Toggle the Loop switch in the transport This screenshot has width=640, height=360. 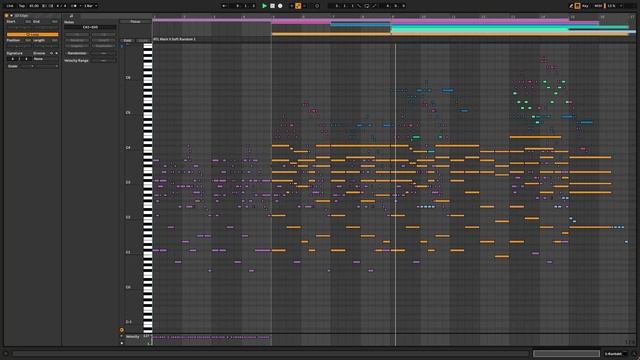[x=367, y=6]
